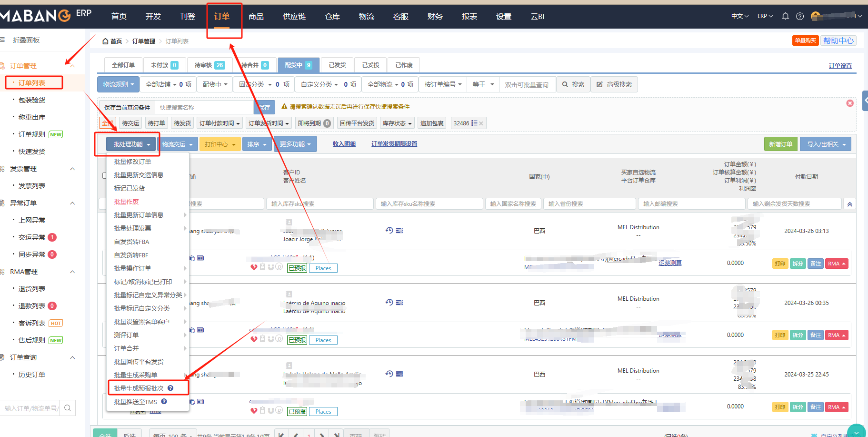Click the card icon in the 00:35 order row
The image size is (868, 437).
(x=200, y=329)
